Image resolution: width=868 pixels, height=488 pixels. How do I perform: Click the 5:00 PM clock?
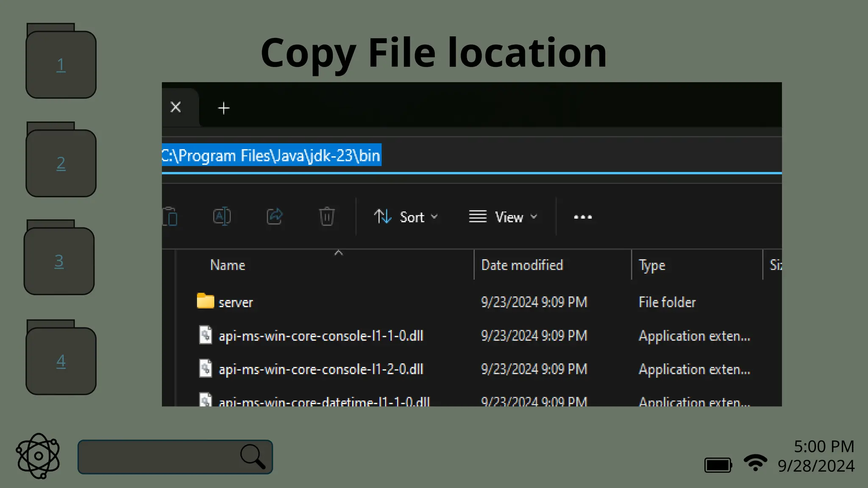coord(823,446)
